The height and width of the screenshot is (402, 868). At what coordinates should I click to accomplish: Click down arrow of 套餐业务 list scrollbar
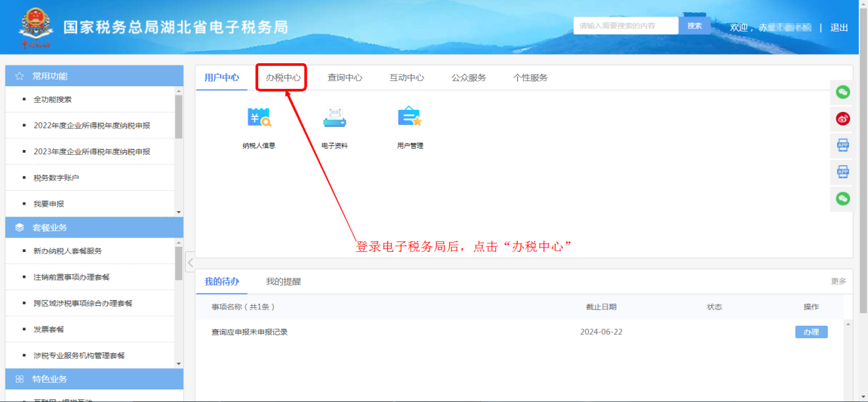click(178, 363)
